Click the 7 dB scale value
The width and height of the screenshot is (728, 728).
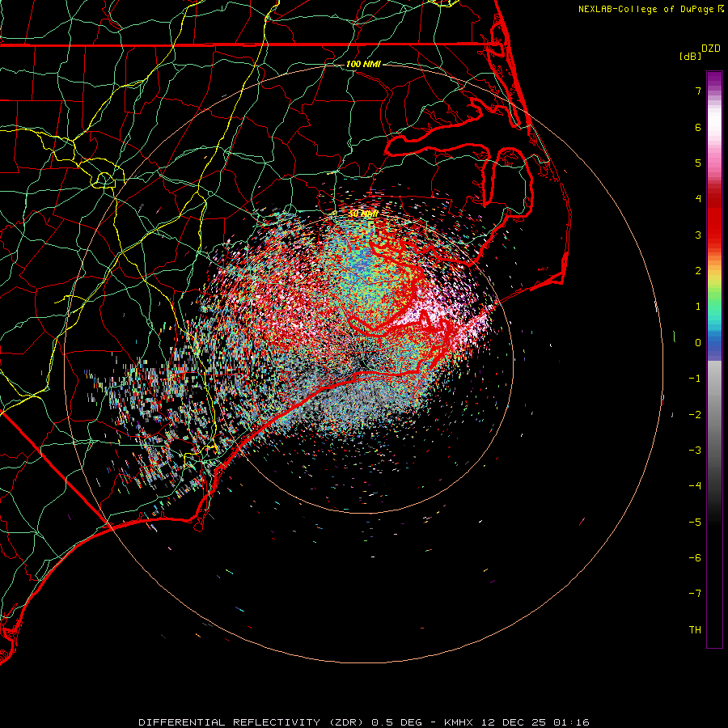coord(698,91)
